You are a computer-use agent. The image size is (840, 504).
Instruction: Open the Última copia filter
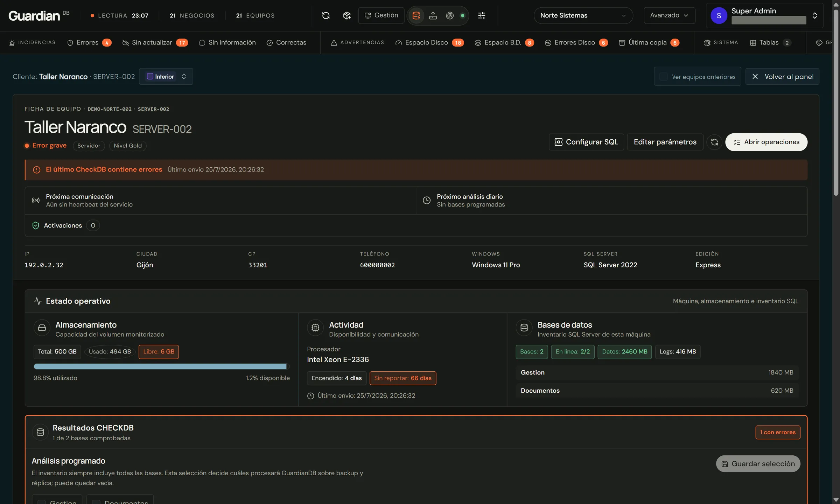(649, 43)
